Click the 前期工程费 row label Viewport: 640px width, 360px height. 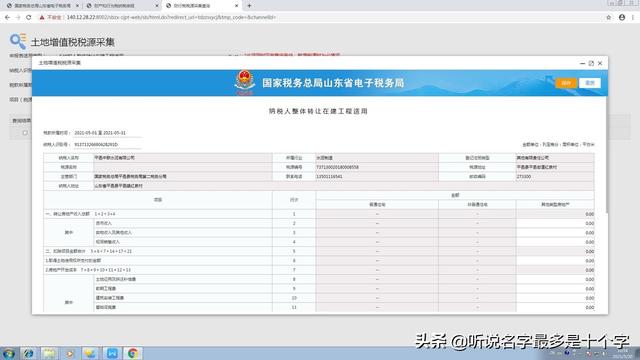click(x=106, y=289)
